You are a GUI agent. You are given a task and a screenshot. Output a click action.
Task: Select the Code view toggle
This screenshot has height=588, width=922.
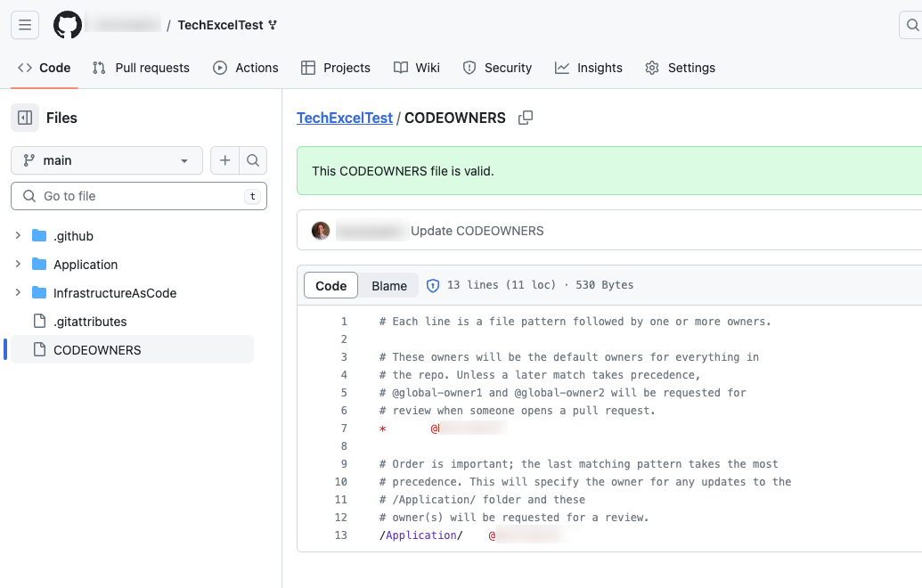(331, 285)
